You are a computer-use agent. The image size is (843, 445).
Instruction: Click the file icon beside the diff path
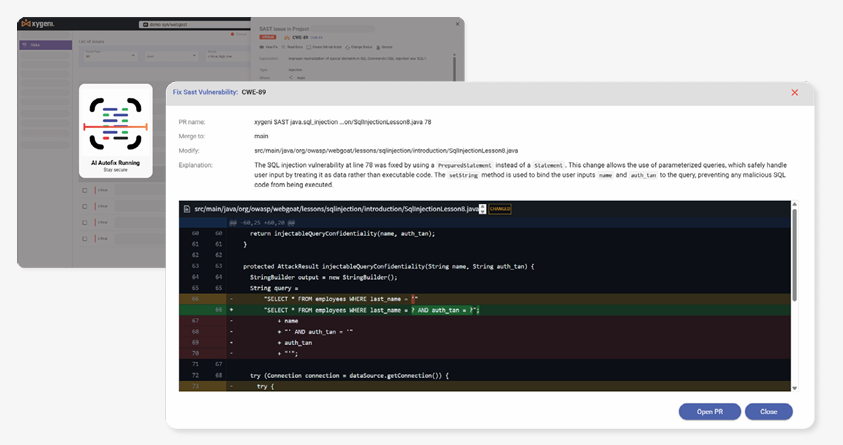coord(186,209)
